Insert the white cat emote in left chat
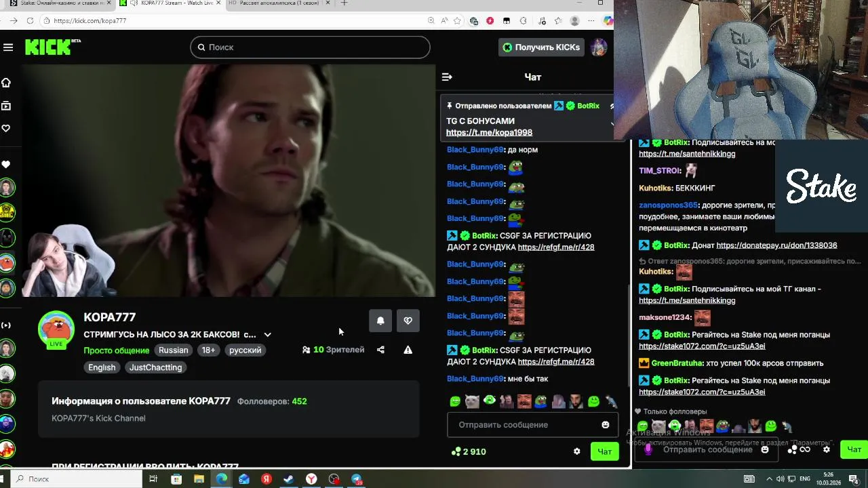Screen dimensions: 868x488 click(x=472, y=401)
